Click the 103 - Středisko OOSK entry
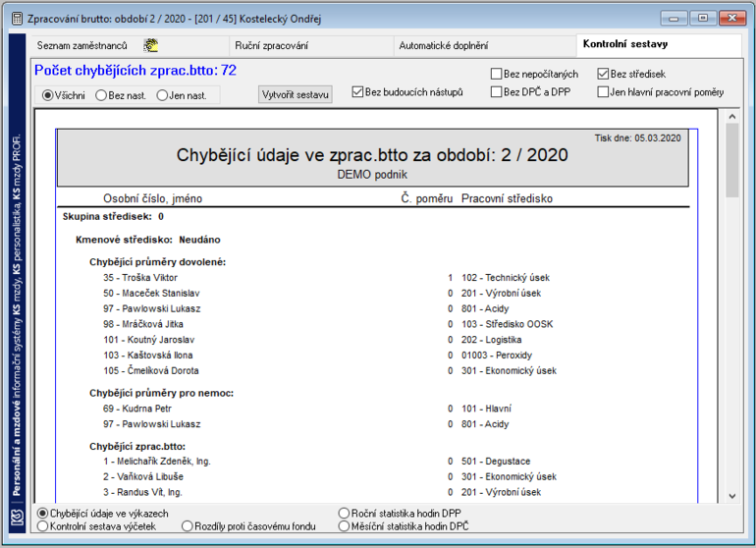This screenshot has height=548, width=756. click(x=508, y=324)
